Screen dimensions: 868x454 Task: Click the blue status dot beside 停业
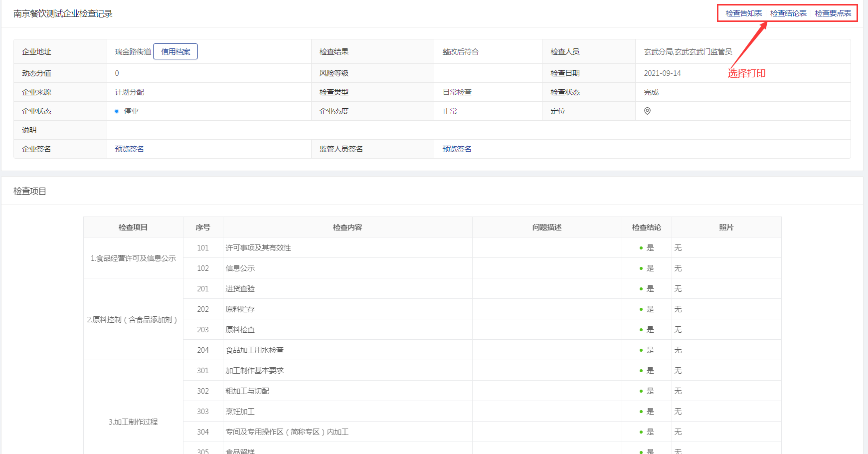point(117,111)
